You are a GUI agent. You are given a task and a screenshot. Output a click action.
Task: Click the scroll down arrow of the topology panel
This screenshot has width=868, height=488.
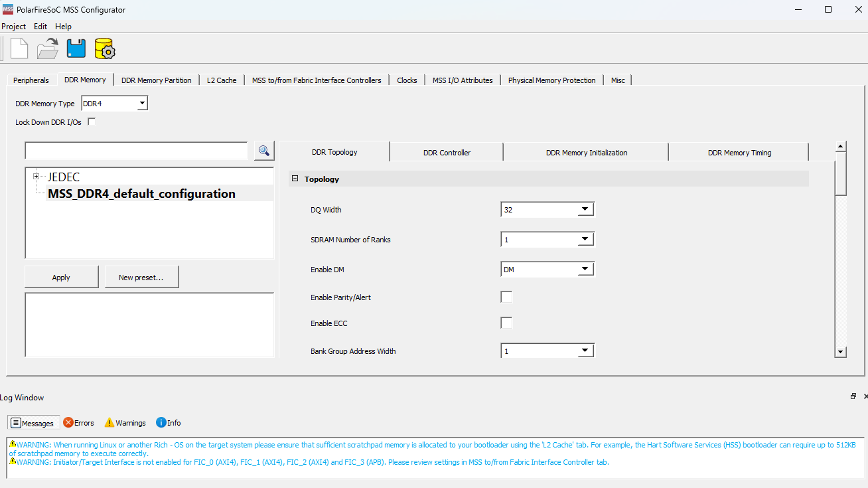click(x=841, y=352)
